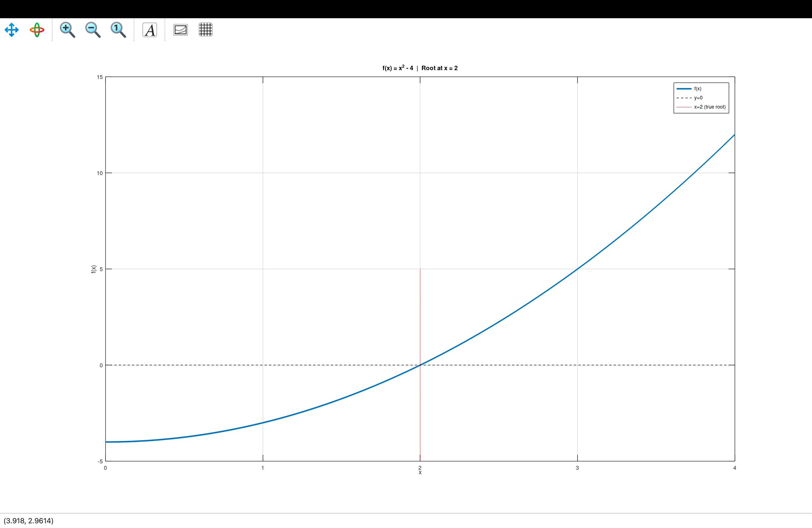Image resolution: width=812 pixels, height=528 pixels.
Task: Open the text annotation tool
Action: [149, 30]
